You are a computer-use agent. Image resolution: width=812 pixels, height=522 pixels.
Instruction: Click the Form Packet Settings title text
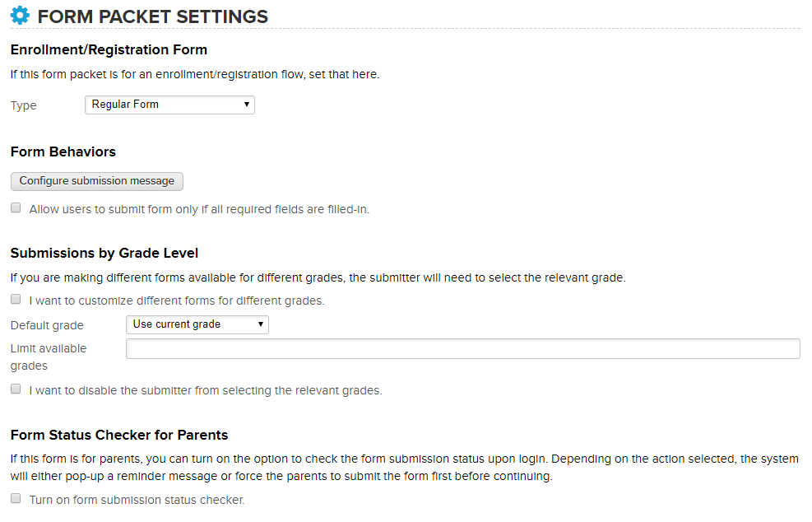click(x=153, y=16)
